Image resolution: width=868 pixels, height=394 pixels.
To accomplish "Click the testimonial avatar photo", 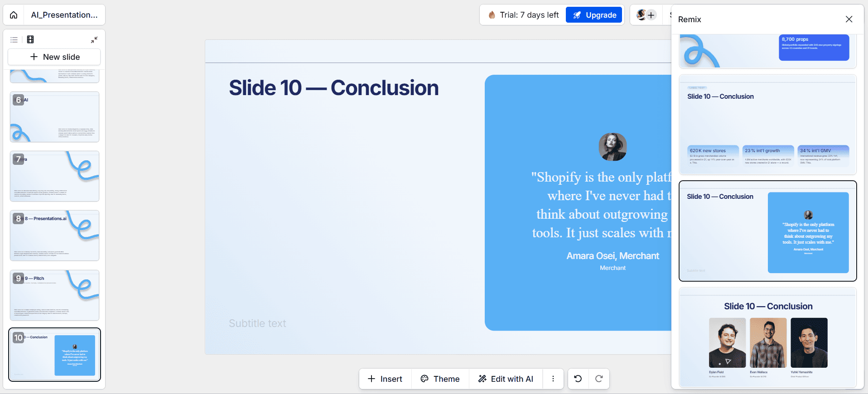I will click(612, 147).
